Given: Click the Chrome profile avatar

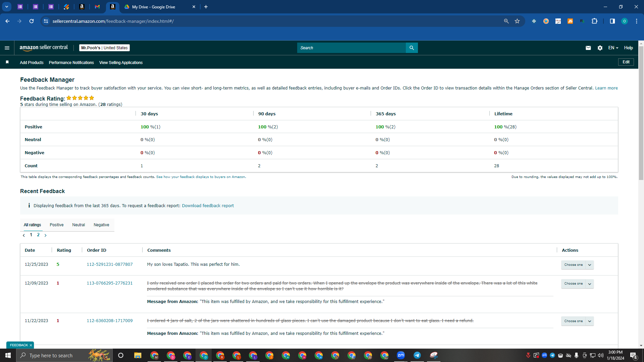Looking at the screenshot, I should pyautogui.click(x=625, y=21).
